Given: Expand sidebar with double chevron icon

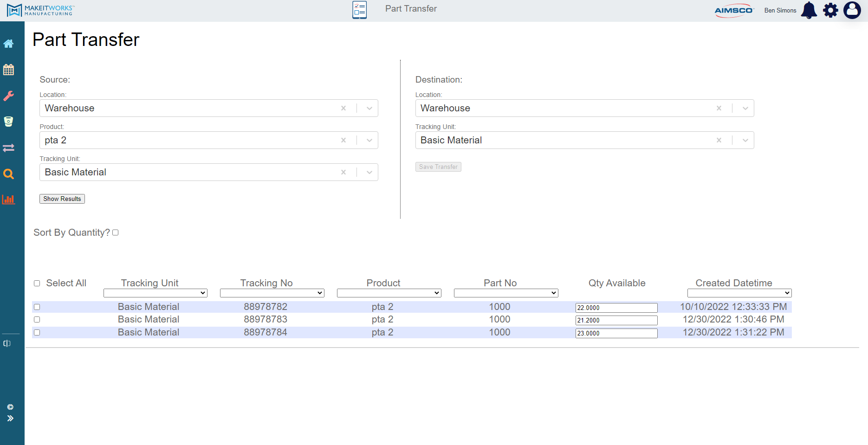Looking at the screenshot, I should [x=10, y=418].
